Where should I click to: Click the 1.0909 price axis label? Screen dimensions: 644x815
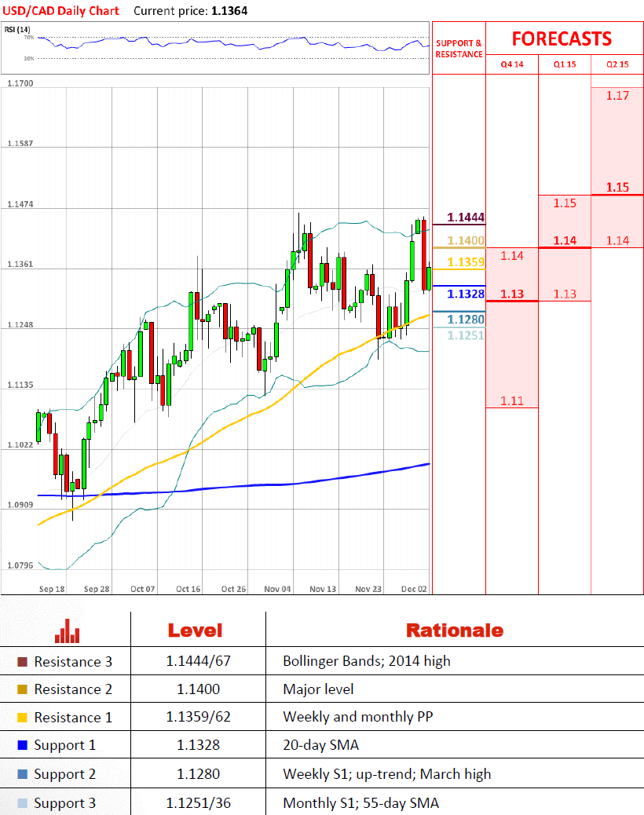coord(20,505)
